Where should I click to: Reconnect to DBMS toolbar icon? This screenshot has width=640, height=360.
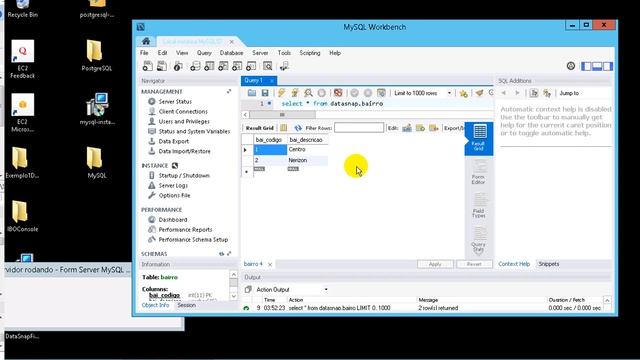284,66
